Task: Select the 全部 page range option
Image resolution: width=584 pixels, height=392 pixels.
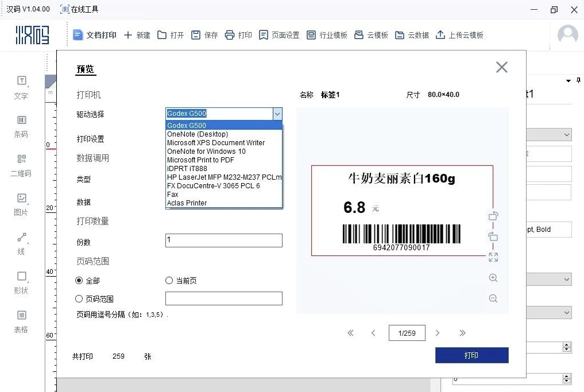Action: pyautogui.click(x=79, y=281)
